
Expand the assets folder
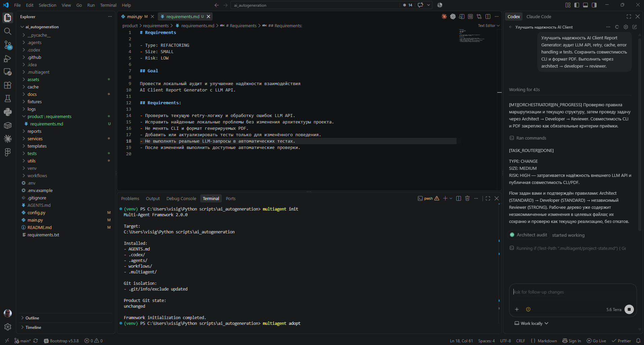[33, 79]
